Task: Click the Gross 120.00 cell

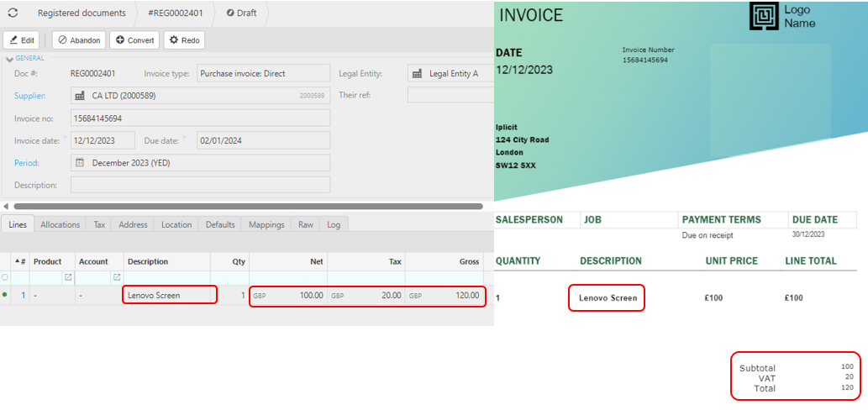Action: coord(445,296)
